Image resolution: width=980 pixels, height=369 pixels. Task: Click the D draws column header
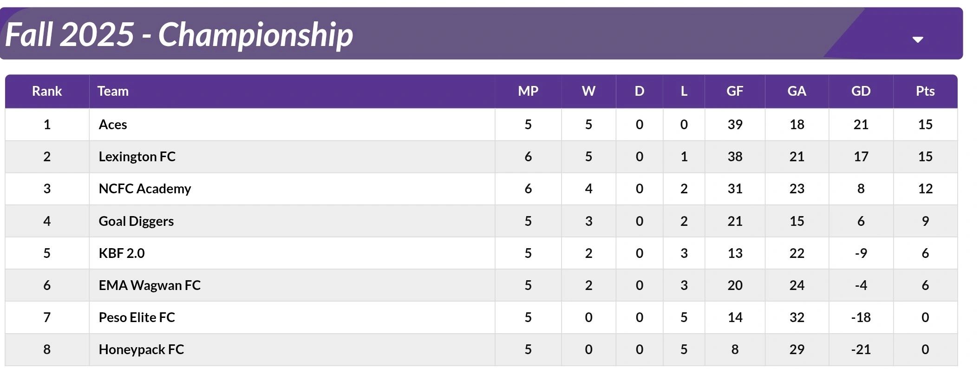coord(640,91)
